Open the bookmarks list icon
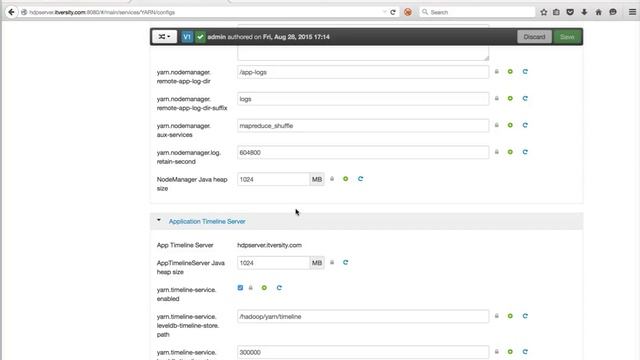This screenshot has width=640, height=360. click(x=556, y=12)
